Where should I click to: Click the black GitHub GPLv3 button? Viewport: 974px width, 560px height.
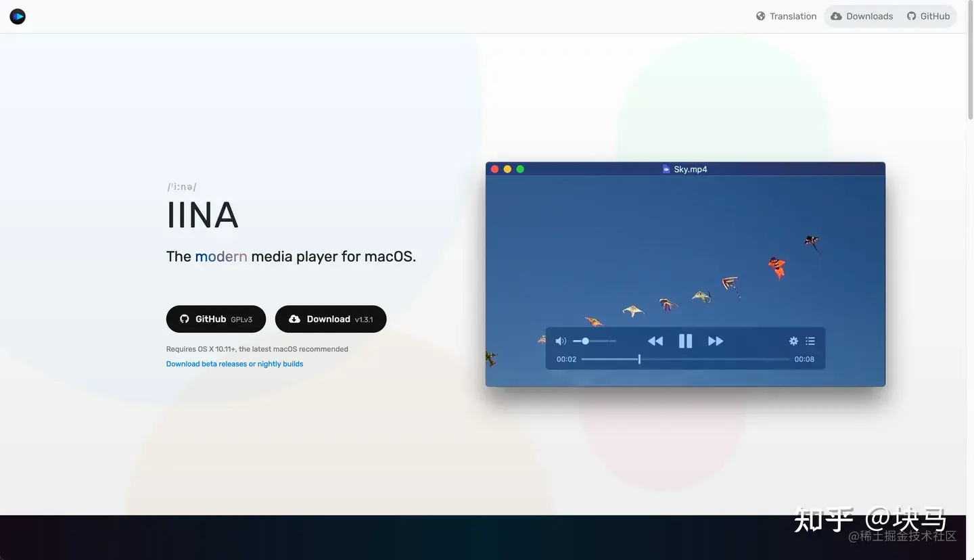216,319
